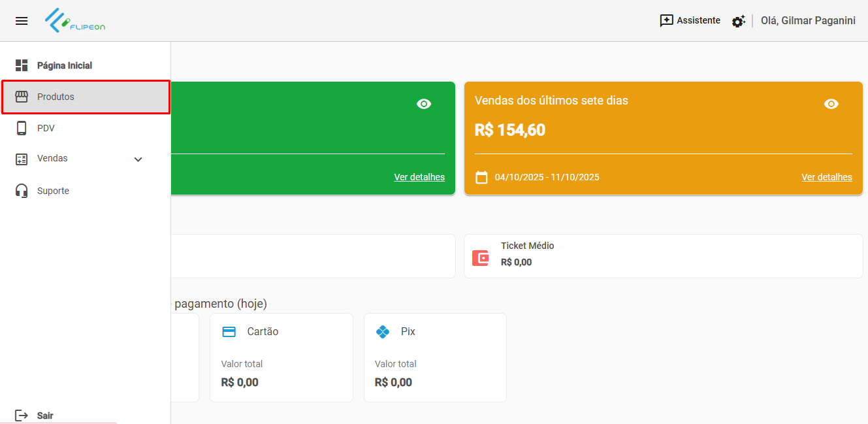
Task: Click Ver detalhes on orange card
Action: (x=826, y=177)
